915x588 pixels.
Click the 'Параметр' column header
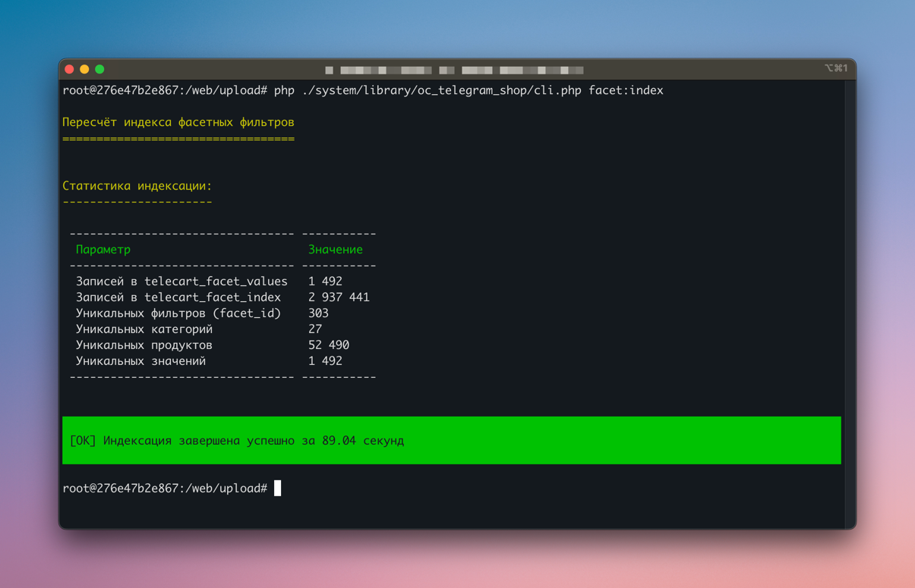click(103, 250)
